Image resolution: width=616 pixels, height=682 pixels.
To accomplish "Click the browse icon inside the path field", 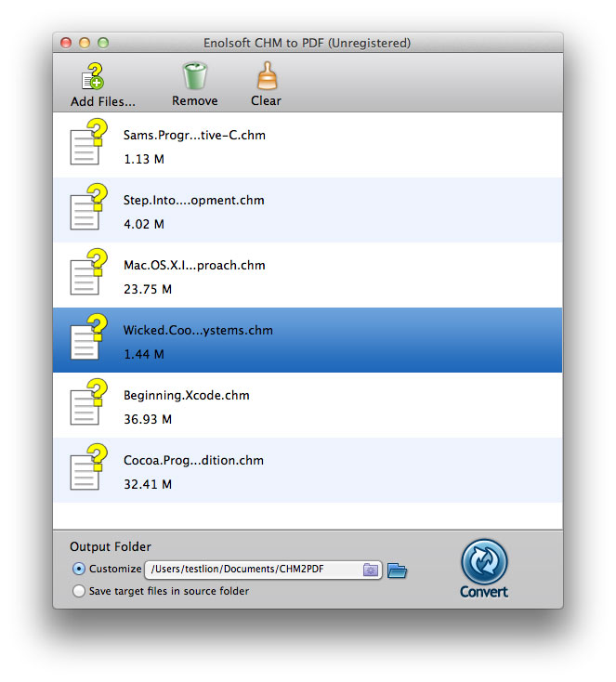I will coord(371,570).
